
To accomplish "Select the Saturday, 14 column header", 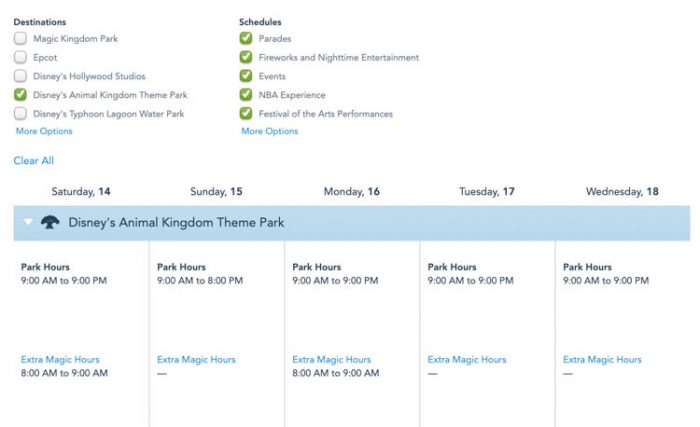I will 81,191.
